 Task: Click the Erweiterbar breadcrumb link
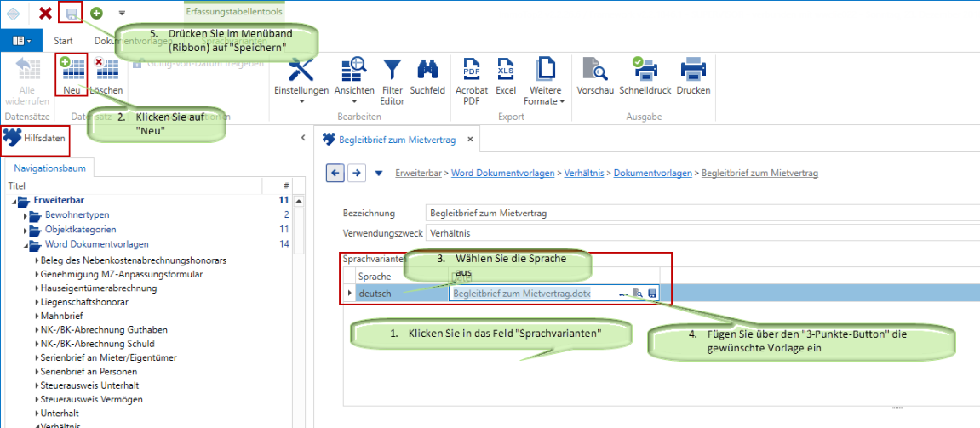pyautogui.click(x=420, y=173)
